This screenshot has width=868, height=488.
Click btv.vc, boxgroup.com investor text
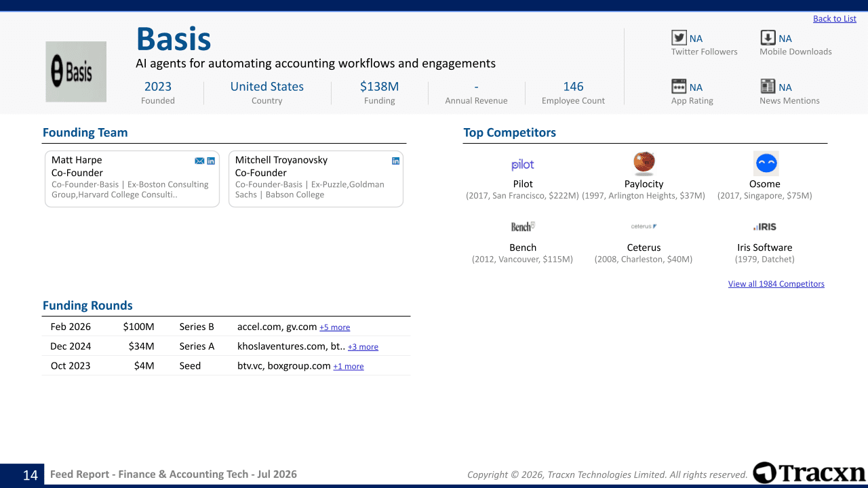coord(283,366)
